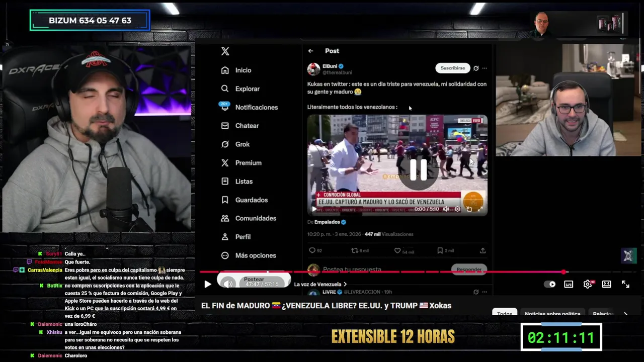Image resolution: width=644 pixels, height=362 pixels.
Task: Click the Chatear envelope icon
Action: 225,126
